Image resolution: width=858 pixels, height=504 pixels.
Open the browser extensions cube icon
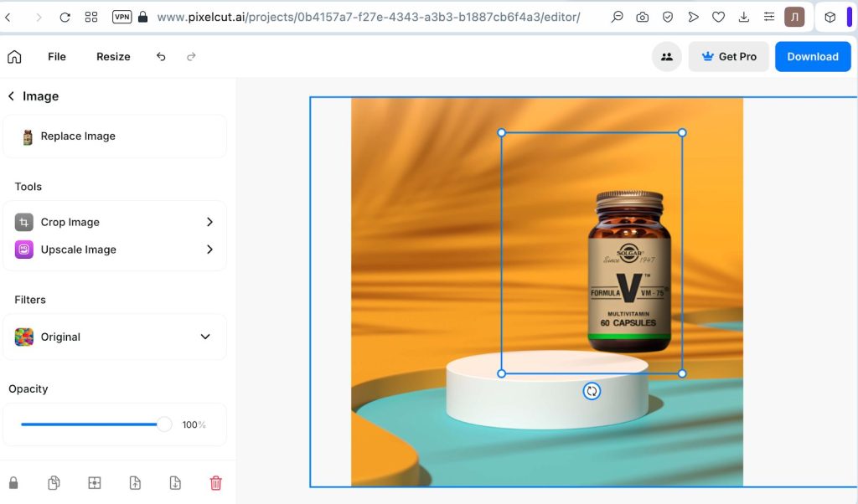click(x=830, y=17)
